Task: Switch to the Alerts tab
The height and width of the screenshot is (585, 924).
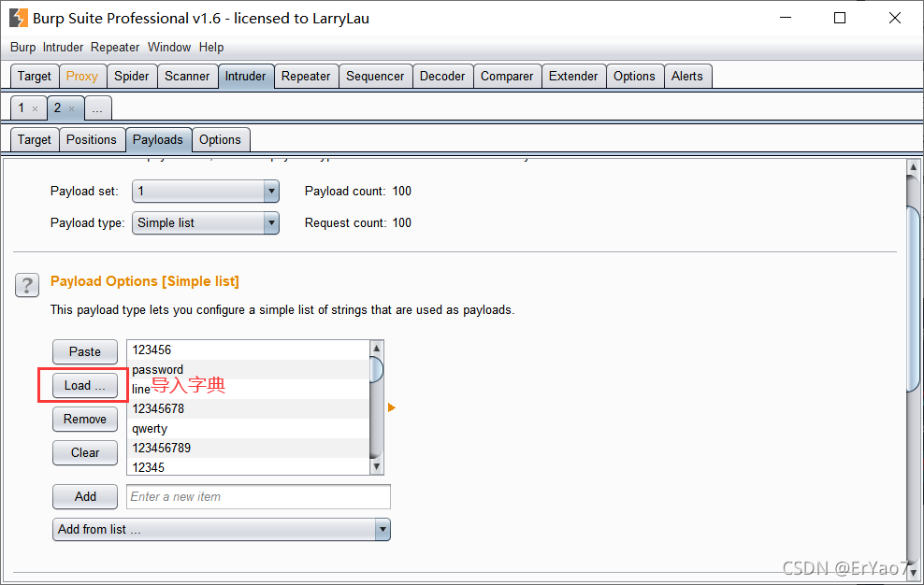Action: pyautogui.click(x=687, y=76)
